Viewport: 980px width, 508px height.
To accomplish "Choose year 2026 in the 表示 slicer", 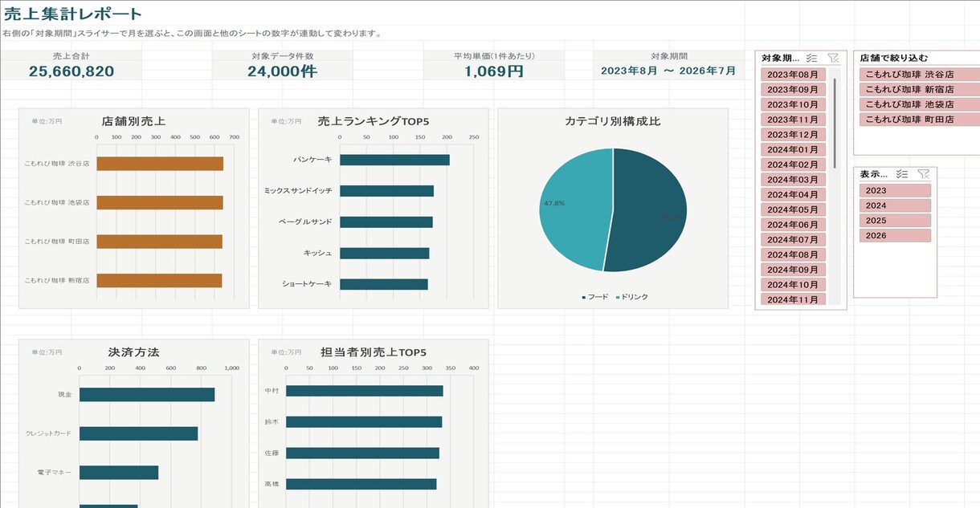I will point(895,235).
